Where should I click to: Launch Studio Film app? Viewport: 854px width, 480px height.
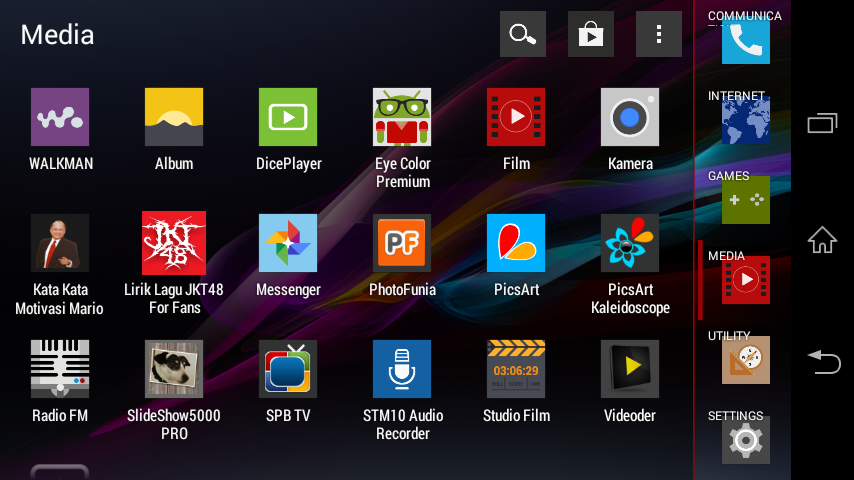[x=516, y=369]
